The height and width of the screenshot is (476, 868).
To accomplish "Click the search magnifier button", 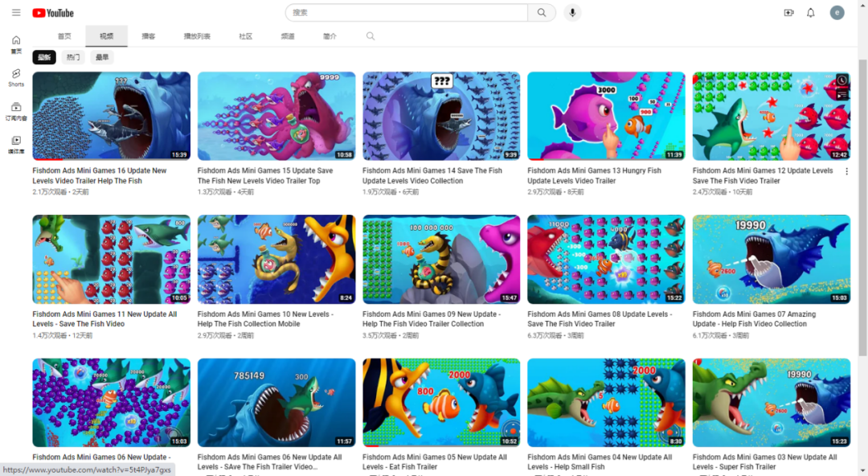I will click(x=542, y=13).
